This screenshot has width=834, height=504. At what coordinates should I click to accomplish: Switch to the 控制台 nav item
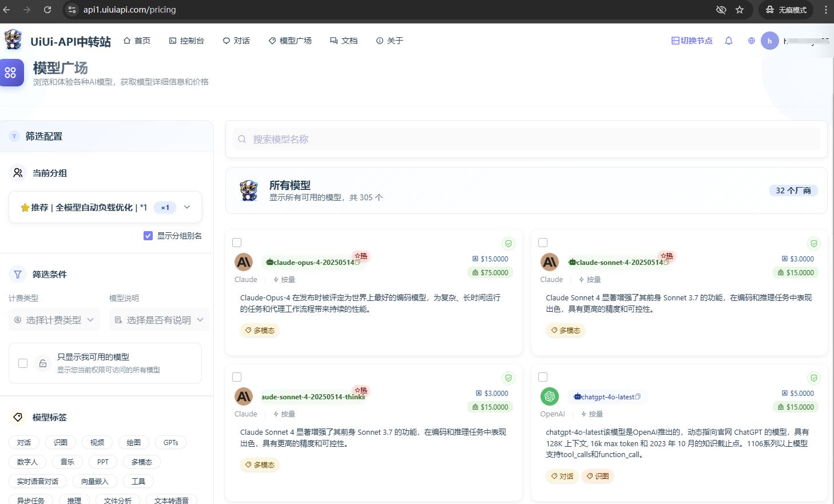pos(187,41)
